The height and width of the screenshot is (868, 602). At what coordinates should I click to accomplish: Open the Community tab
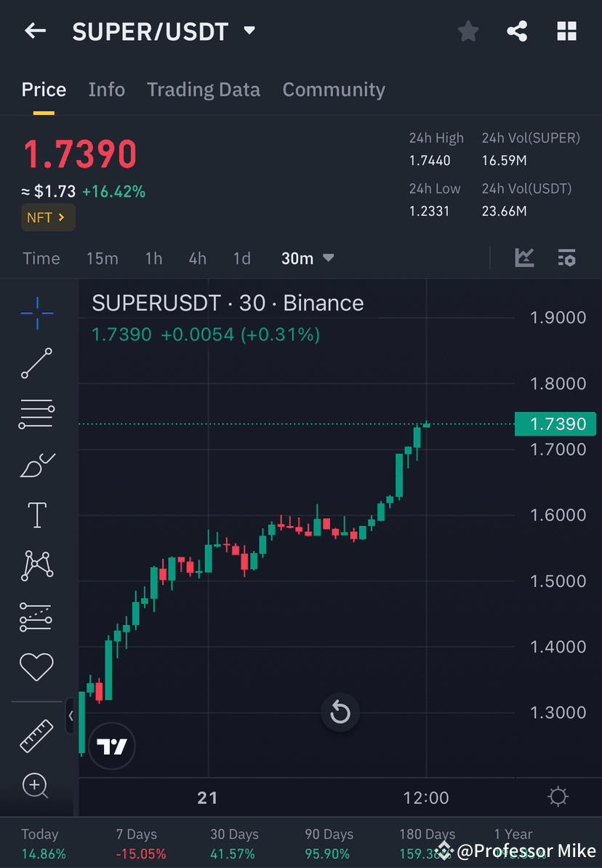pos(334,89)
